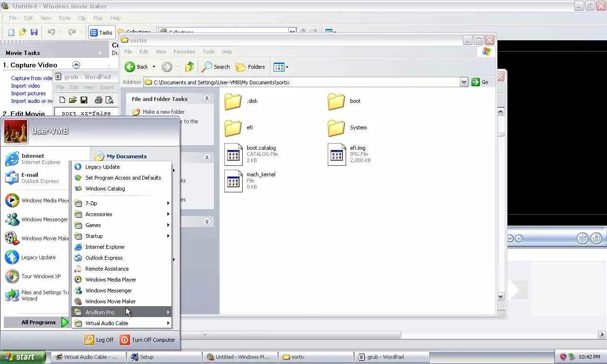Image resolution: width=607 pixels, height=364 pixels.
Task: Click the Back button in sortix Explorer
Action: coord(137,67)
